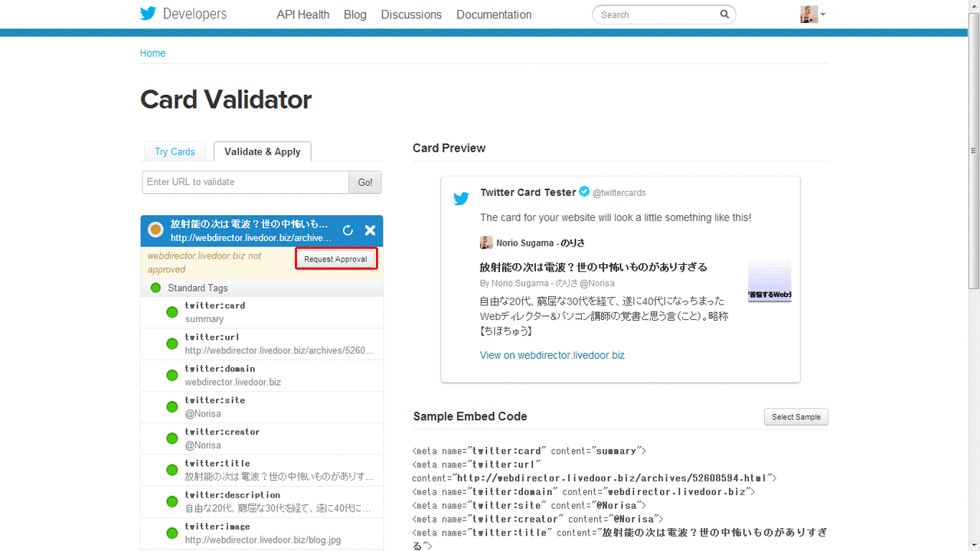Click the Request Approval button

335,259
